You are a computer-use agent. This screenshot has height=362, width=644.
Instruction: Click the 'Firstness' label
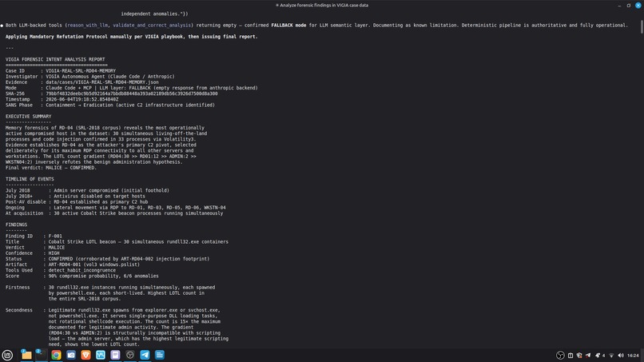tap(18, 288)
